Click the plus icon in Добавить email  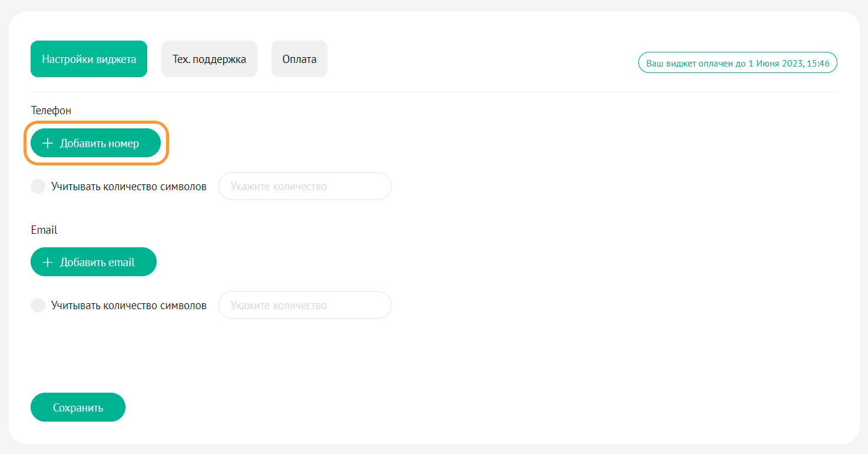click(x=48, y=263)
